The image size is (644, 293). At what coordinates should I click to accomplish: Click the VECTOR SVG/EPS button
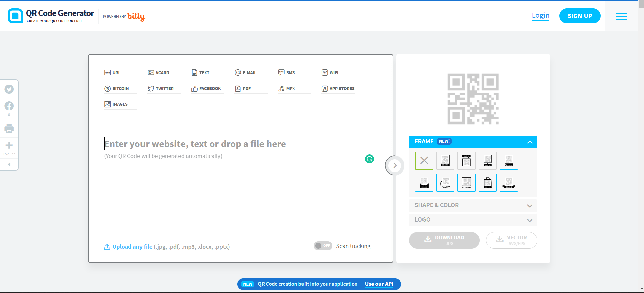click(x=512, y=240)
